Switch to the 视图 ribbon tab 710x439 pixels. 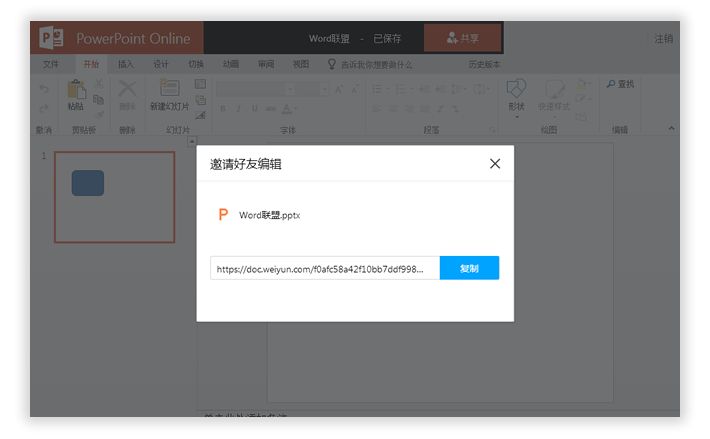[x=301, y=64]
